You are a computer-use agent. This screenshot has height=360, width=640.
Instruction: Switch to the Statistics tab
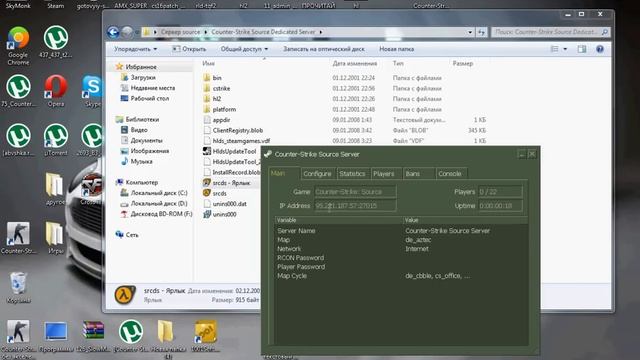point(352,173)
